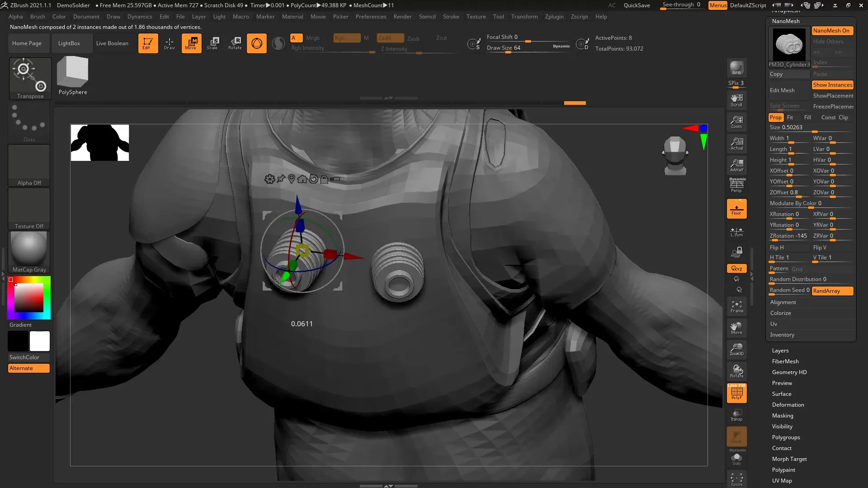
Task: Click the Alternate button
Action: tap(29, 368)
